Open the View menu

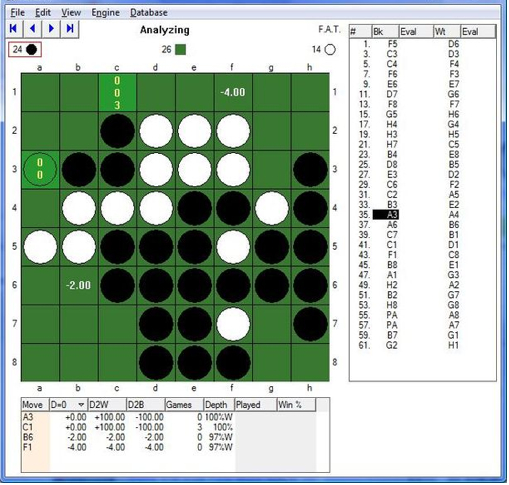[x=71, y=13]
